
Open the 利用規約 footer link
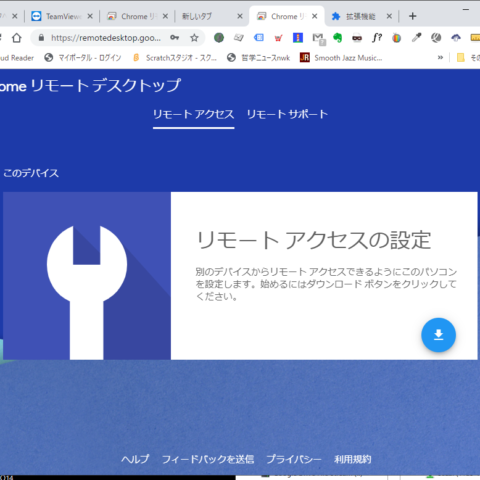[x=353, y=459]
